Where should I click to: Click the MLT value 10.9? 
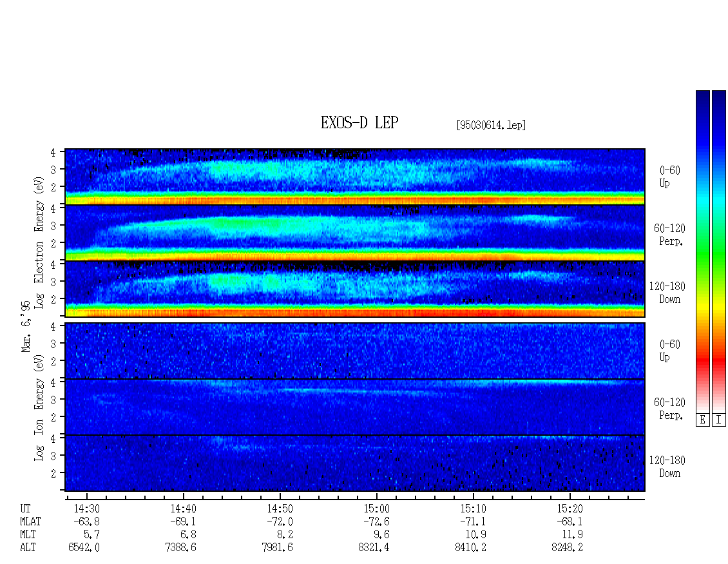[x=476, y=535]
